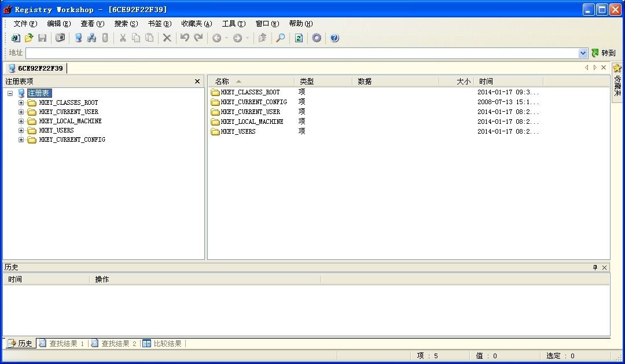Select the 6CE92F22F39 document tab
625x364 pixels.
(36, 68)
